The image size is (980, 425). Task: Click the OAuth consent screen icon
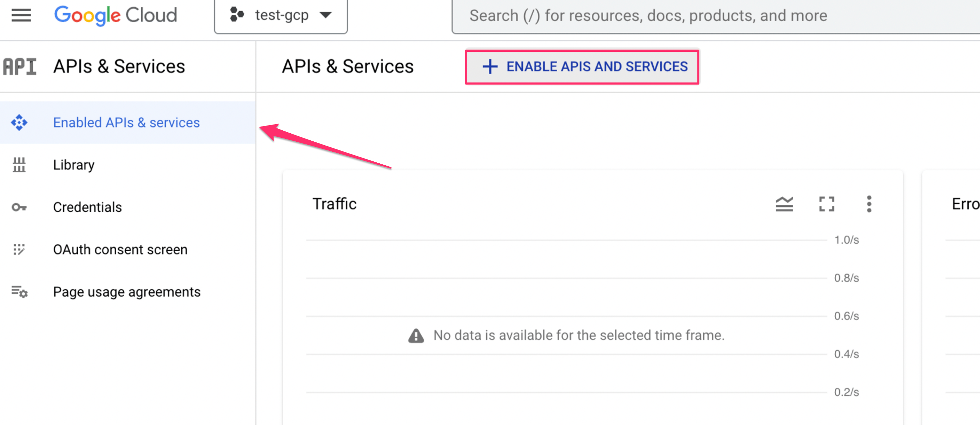click(19, 249)
